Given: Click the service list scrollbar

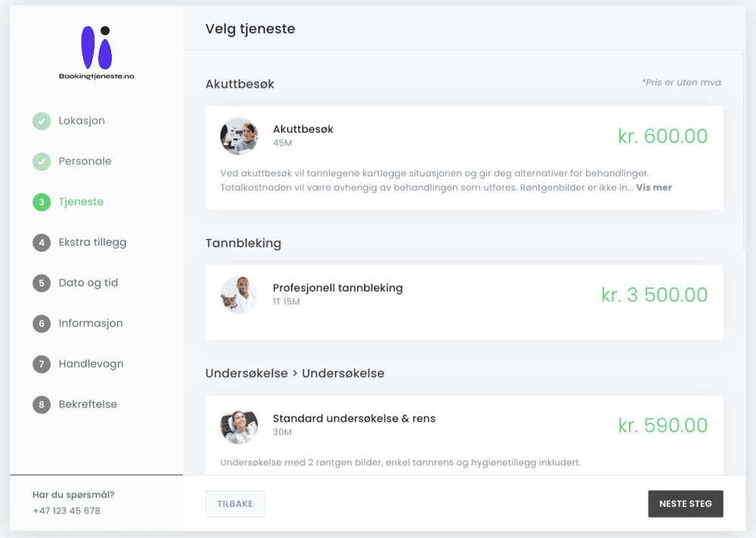Looking at the screenshot, I should point(743,152).
